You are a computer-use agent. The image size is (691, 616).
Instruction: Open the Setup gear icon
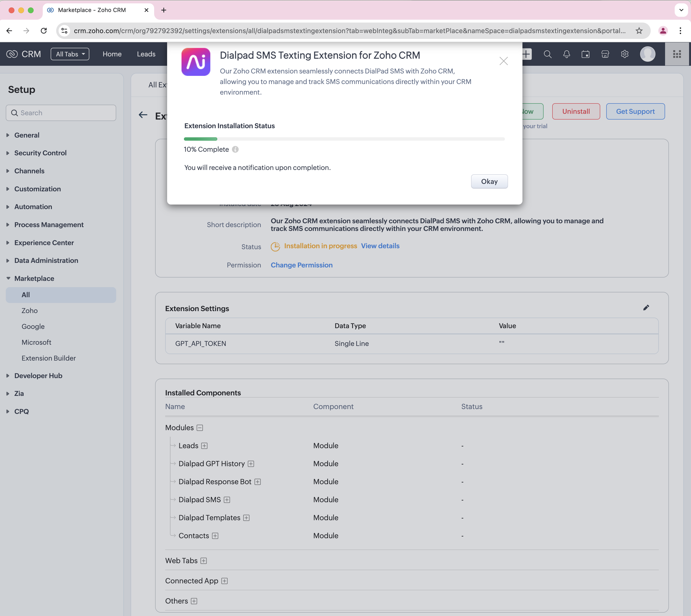pyautogui.click(x=625, y=54)
